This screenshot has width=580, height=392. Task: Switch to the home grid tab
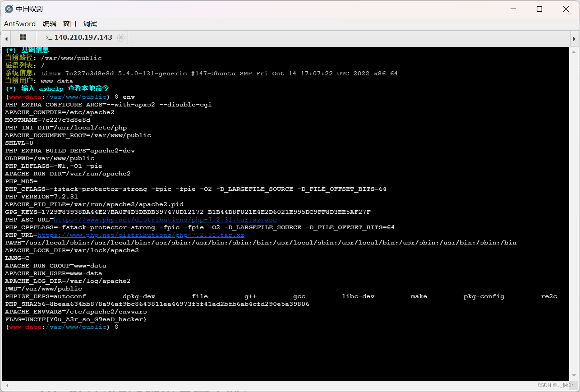[x=23, y=37]
